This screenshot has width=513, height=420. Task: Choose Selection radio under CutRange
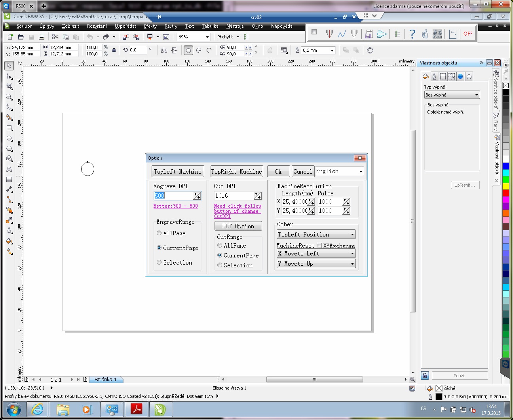pyautogui.click(x=220, y=265)
